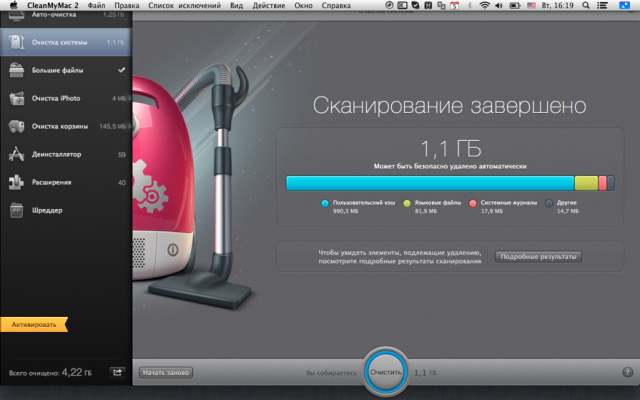Click the vacuum cleaner illustration
Screen dimensions: 640x400
click(x=193, y=188)
